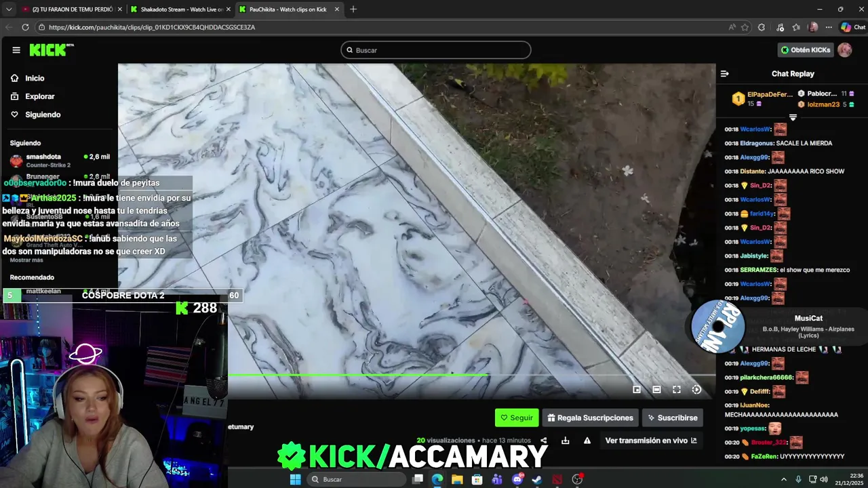Open the Copilot Chat button

tap(853, 27)
